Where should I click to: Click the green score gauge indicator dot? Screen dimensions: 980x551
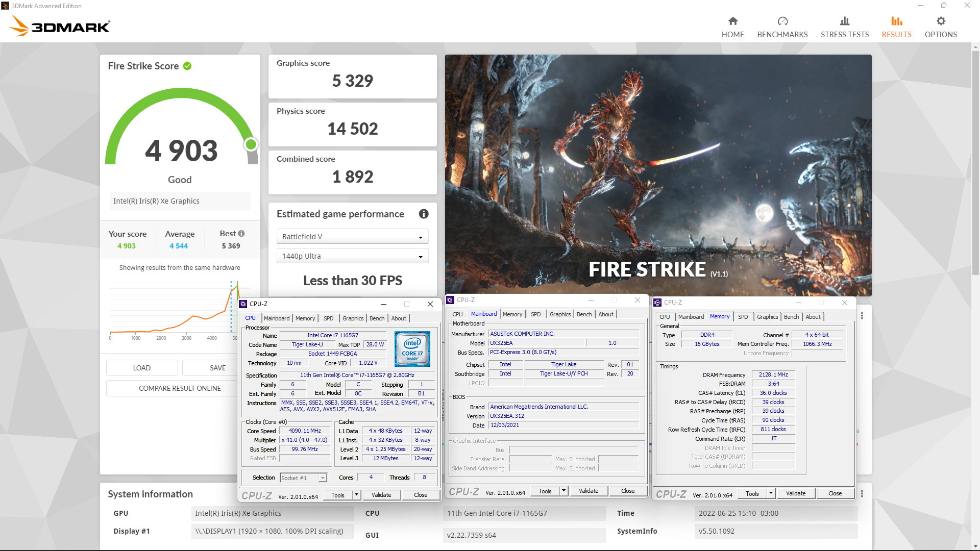(x=251, y=144)
